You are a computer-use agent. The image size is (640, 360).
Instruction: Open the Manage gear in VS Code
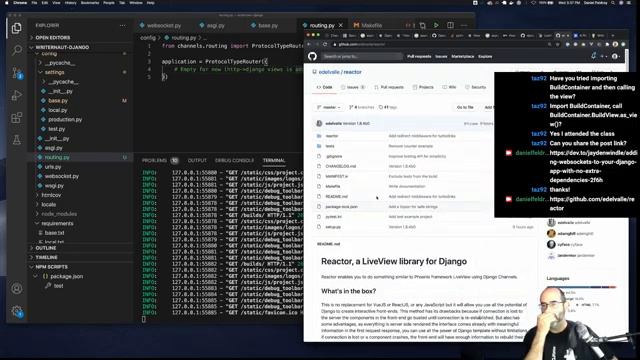tap(17, 311)
